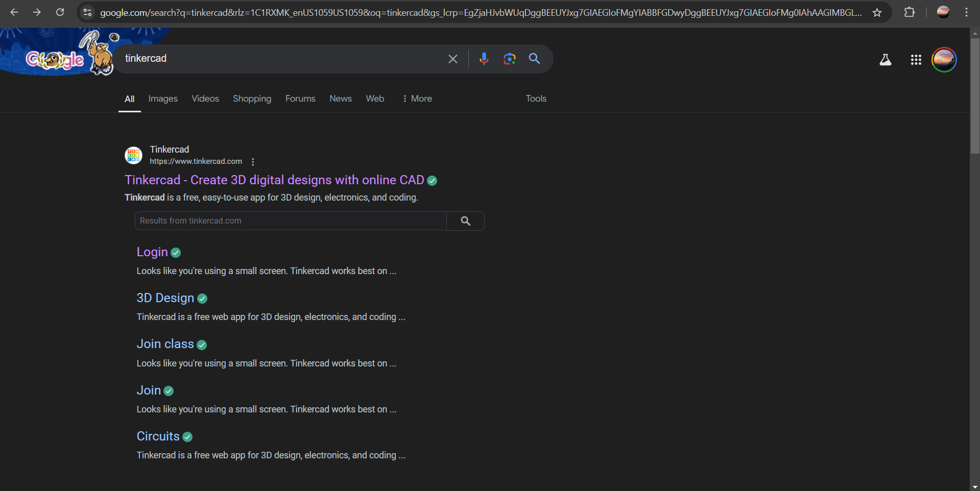980x491 pixels.
Task: Open Chrome's three-dot menu
Action: point(966,12)
